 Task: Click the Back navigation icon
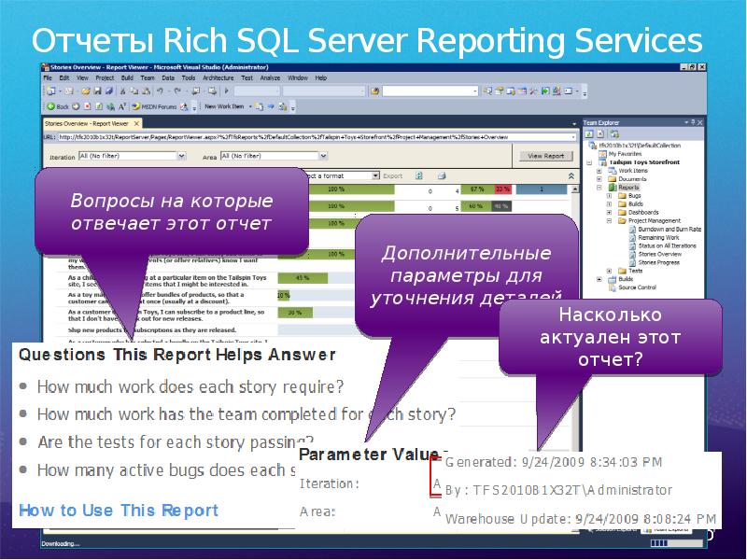click(49, 107)
